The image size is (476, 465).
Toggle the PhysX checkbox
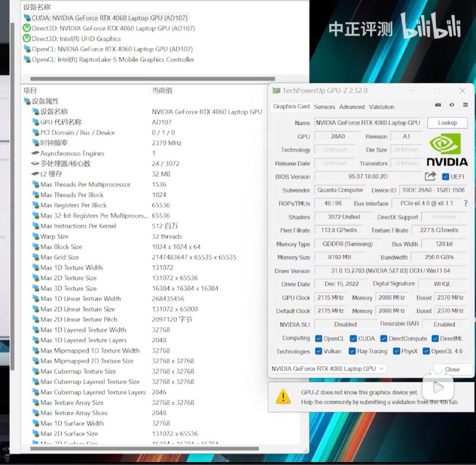(x=396, y=351)
